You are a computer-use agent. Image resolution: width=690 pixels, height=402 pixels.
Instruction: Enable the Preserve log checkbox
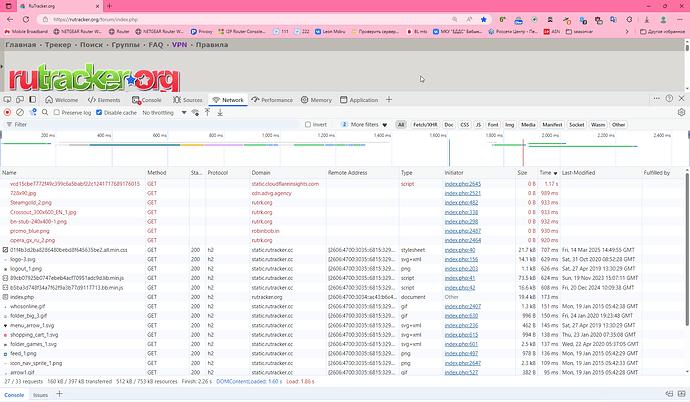click(x=57, y=113)
